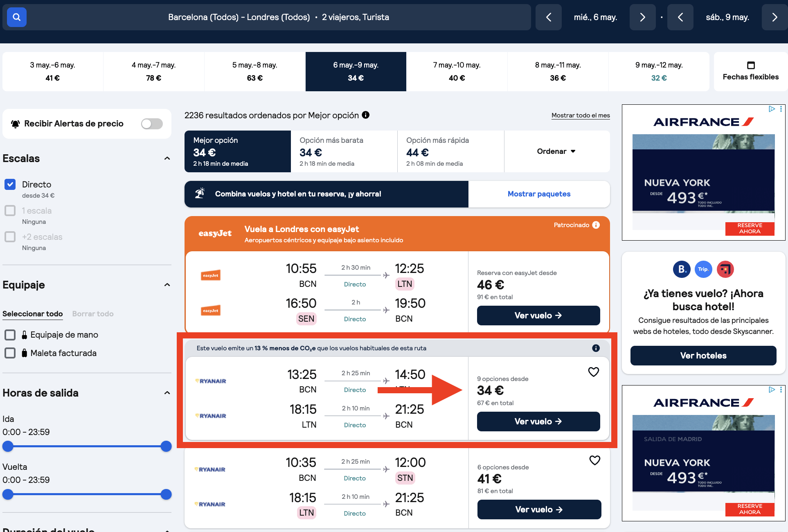The image size is (788, 532).
Task: Click the calendar icon next to Fechas flexibles
Action: [x=751, y=65]
